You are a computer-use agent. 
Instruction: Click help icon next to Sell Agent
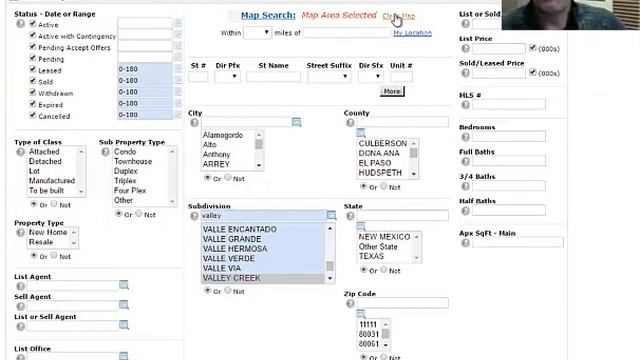point(20,306)
